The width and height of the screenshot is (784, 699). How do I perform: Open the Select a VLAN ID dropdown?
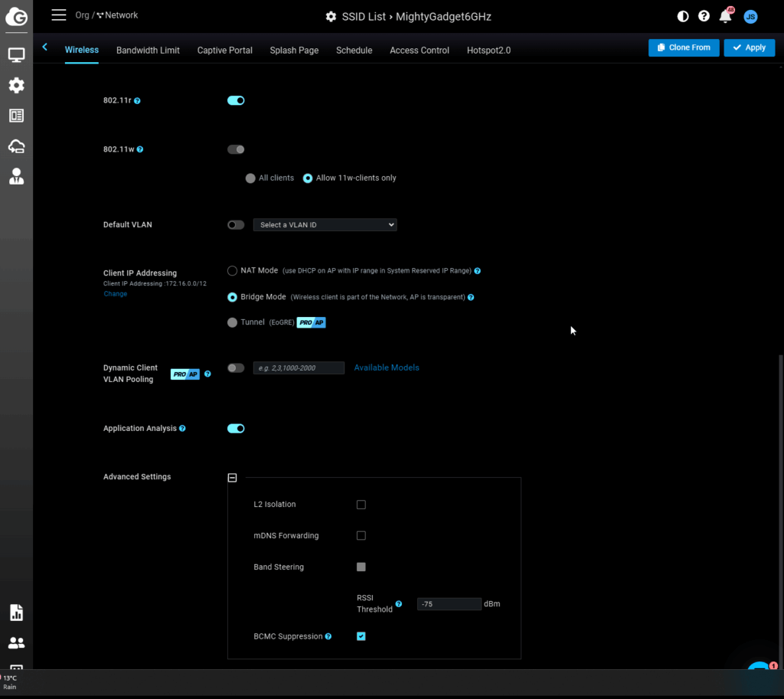(325, 225)
